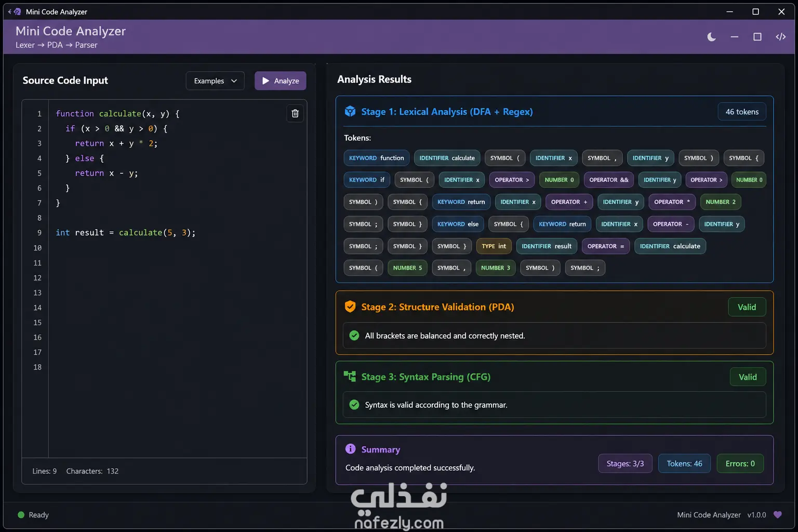Select the NUMBER 5 token

click(x=407, y=268)
